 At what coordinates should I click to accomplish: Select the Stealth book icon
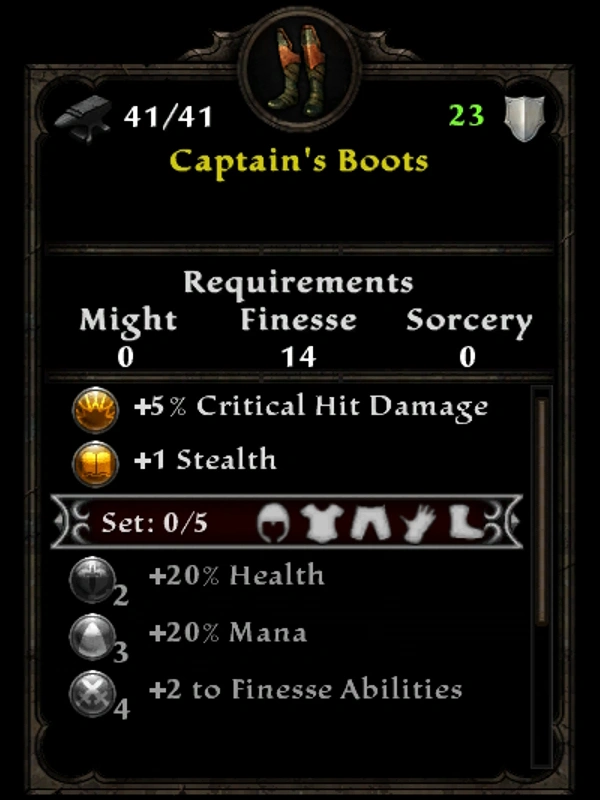[95, 464]
